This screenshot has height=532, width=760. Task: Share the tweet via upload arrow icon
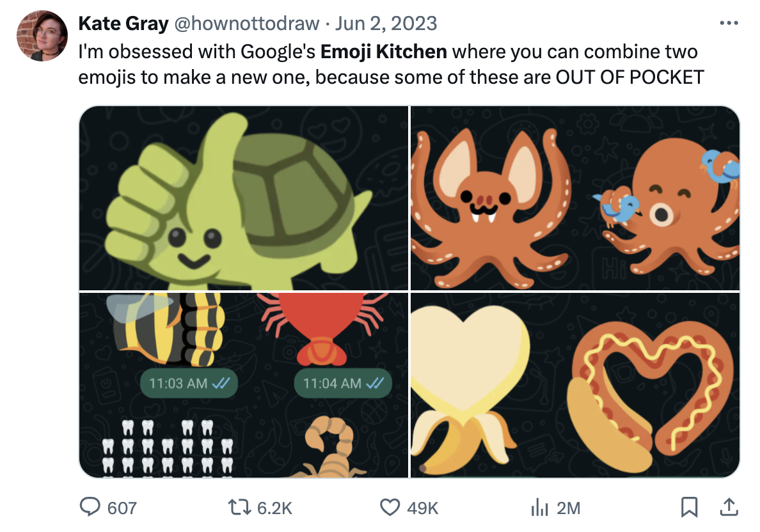727,508
